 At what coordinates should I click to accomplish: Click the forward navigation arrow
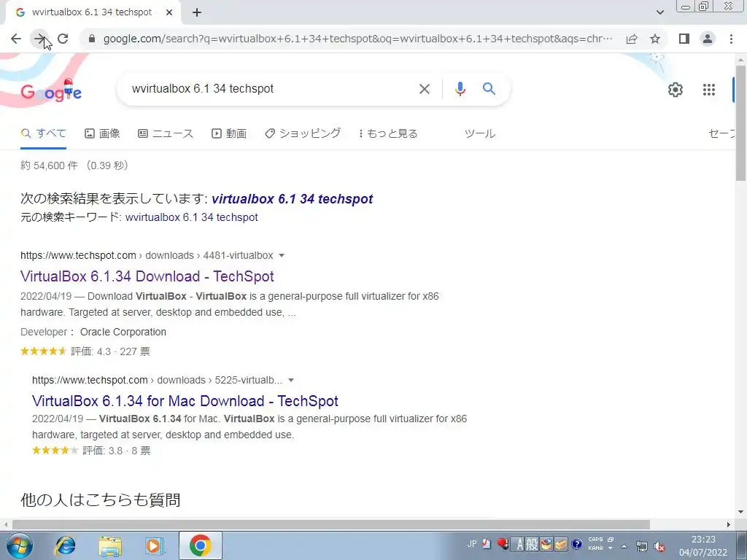click(39, 39)
